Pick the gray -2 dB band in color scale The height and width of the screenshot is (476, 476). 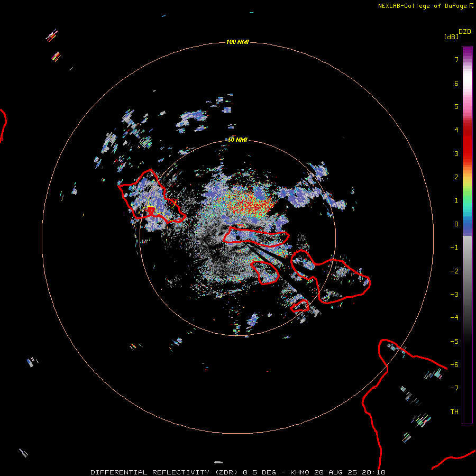coord(467,271)
